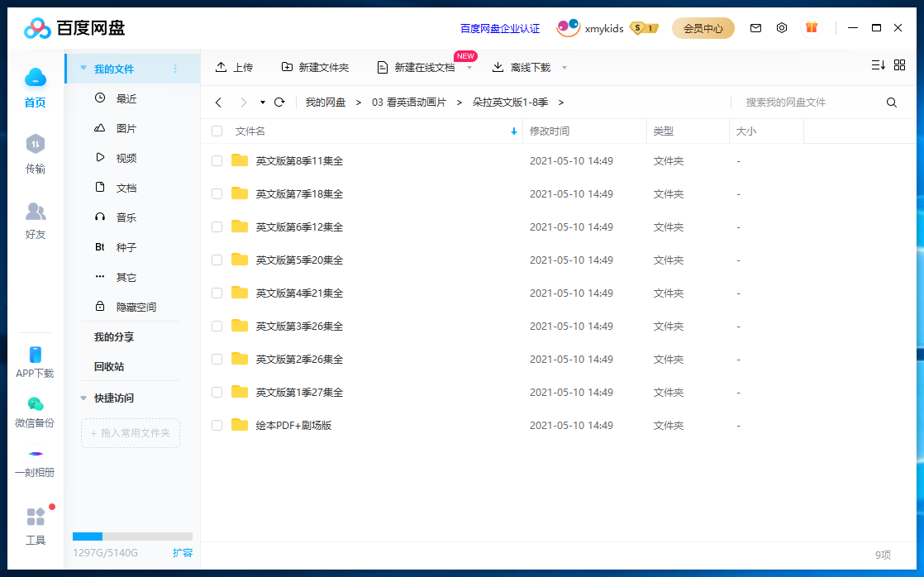Click the storage usage progress bar
924x577 pixels.
132,536
